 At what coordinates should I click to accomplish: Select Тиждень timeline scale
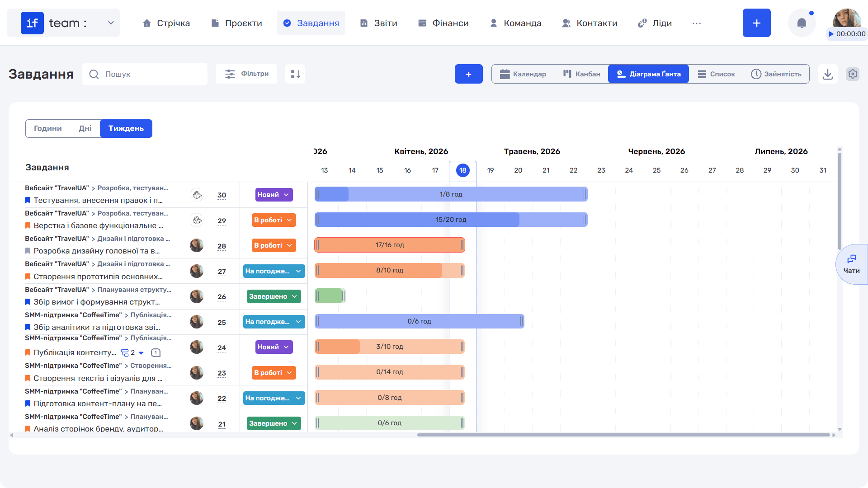point(126,128)
